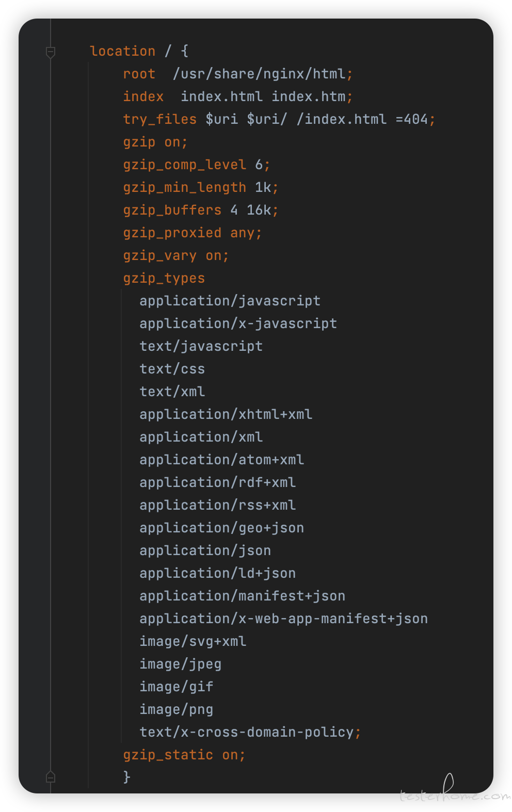The height and width of the screenshot is (812, 512).
Task: Click text/x-cross-domain-policy entry
Action: tap(246, 732)
